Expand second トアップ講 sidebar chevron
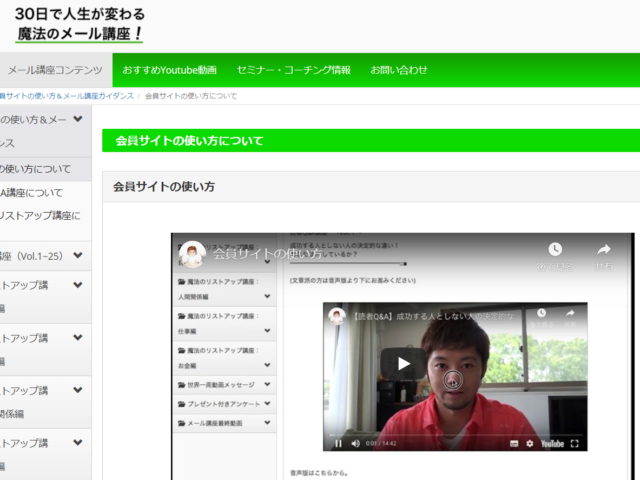The image size is (640, 480). pyautogui.click(x=78, y=337)
